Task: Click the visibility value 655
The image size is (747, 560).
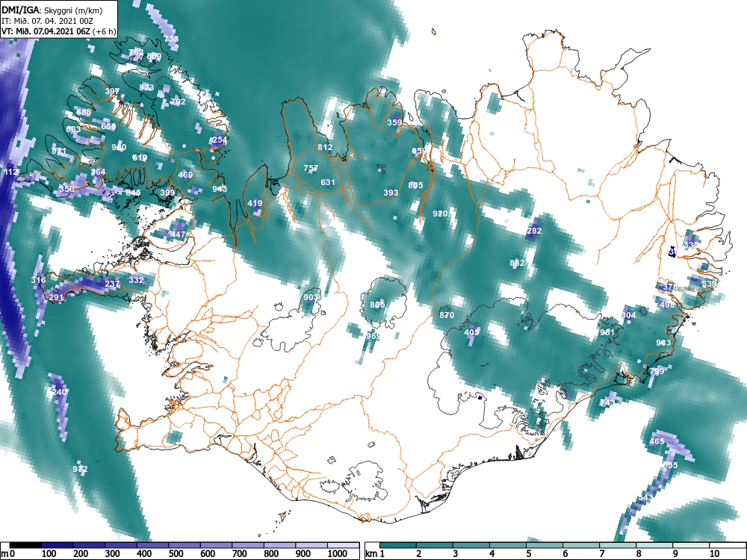Action: 670,465
